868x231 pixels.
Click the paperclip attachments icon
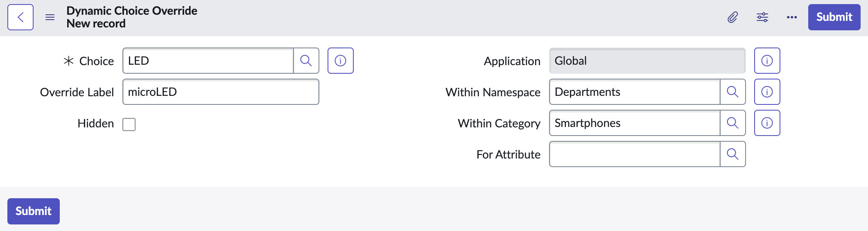point(733,17)
